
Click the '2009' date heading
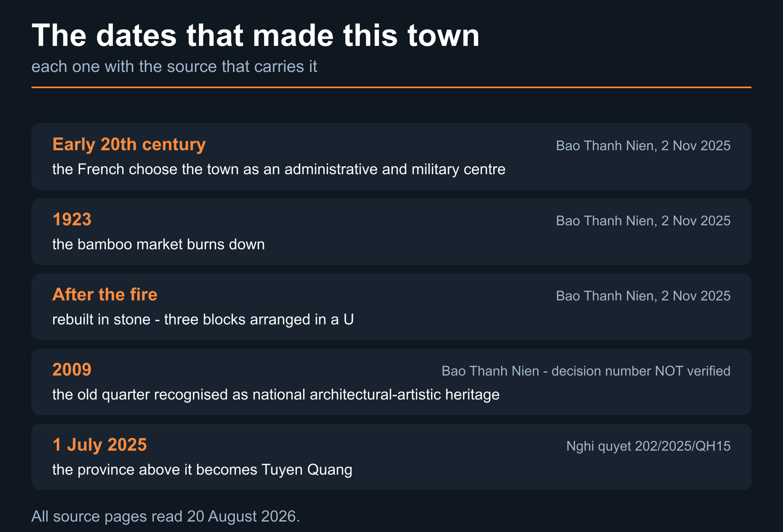click(x=72, y=370)
